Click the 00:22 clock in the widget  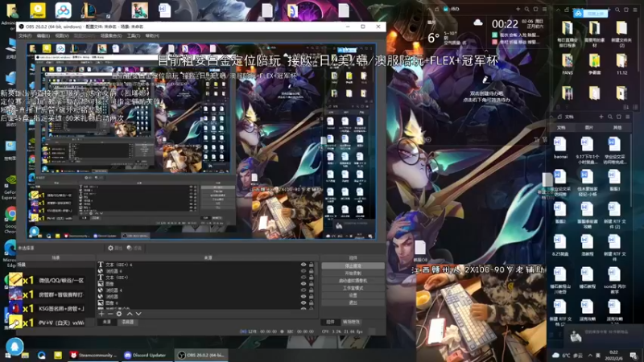505,24
